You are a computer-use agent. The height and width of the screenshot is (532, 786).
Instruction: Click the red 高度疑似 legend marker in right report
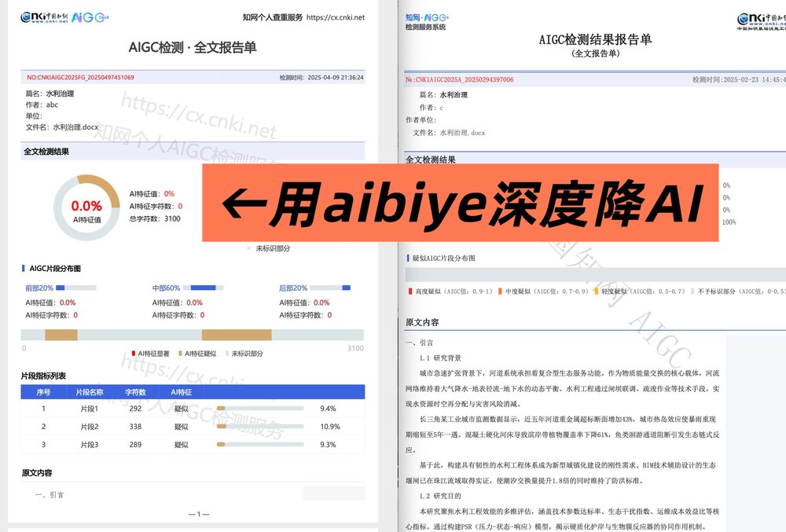[410, 291]
